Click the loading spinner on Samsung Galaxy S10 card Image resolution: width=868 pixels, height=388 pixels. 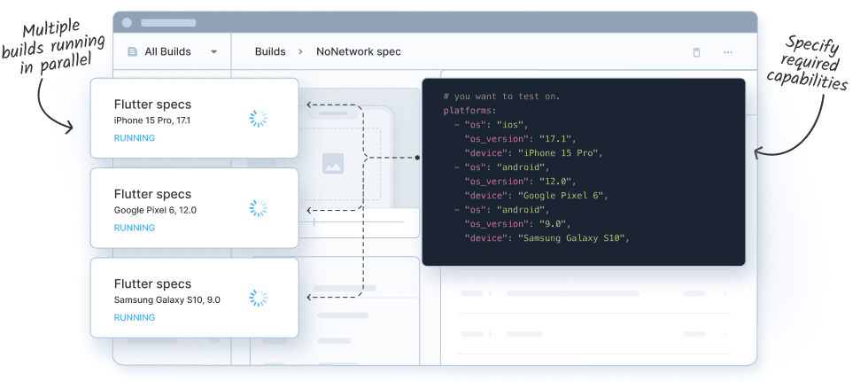[258, 298]
